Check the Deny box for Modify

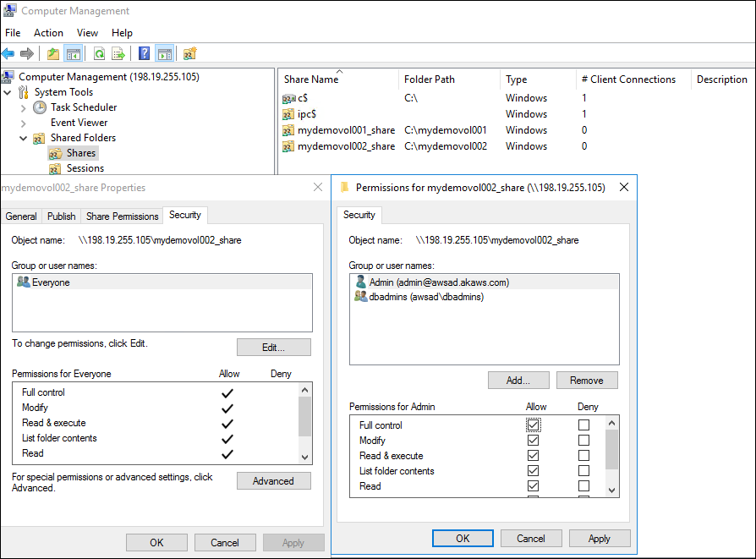pos(583,440)
